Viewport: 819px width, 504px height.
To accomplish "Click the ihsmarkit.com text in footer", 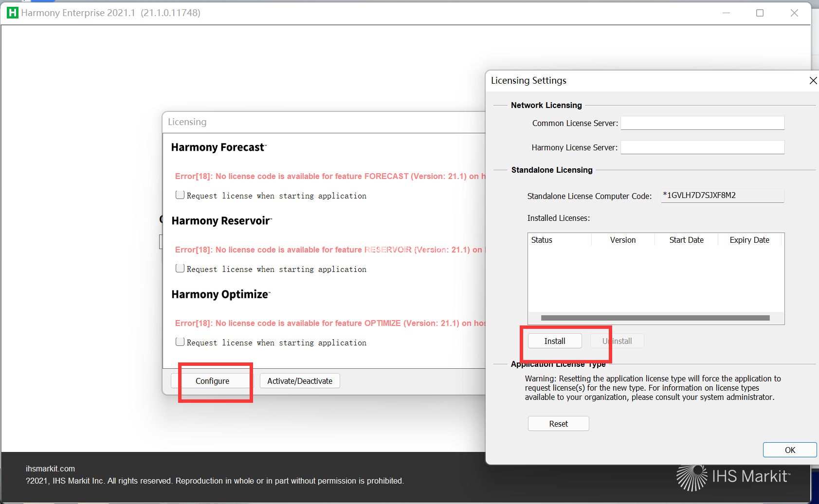I will [50, 468].
